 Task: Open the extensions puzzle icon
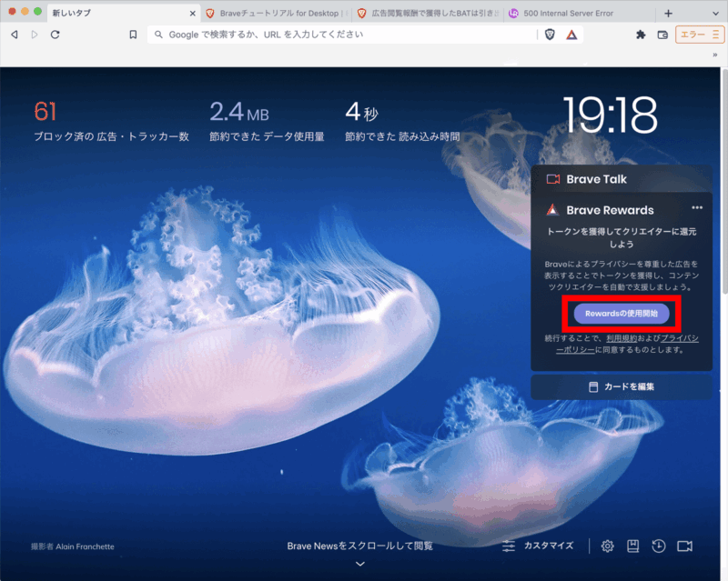pos(641,35)
